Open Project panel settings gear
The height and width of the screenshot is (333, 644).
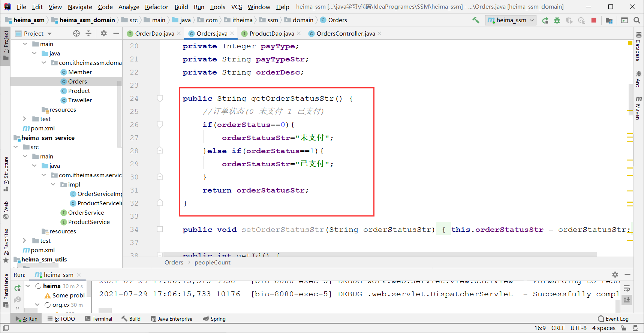click(x=104, y=33)
